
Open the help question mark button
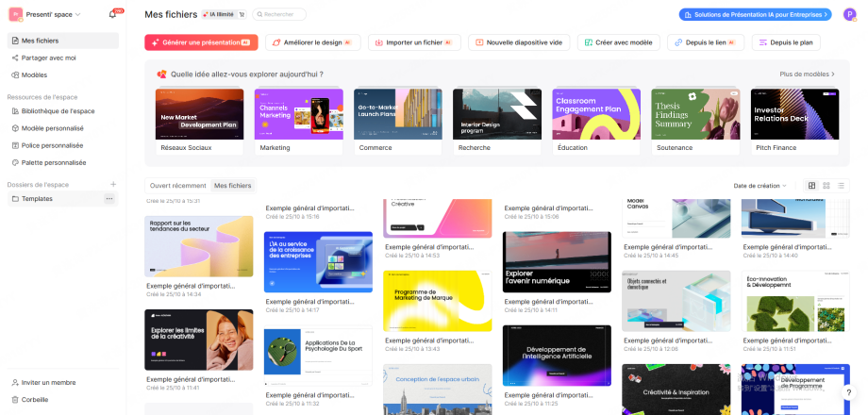tap(848, 392)
